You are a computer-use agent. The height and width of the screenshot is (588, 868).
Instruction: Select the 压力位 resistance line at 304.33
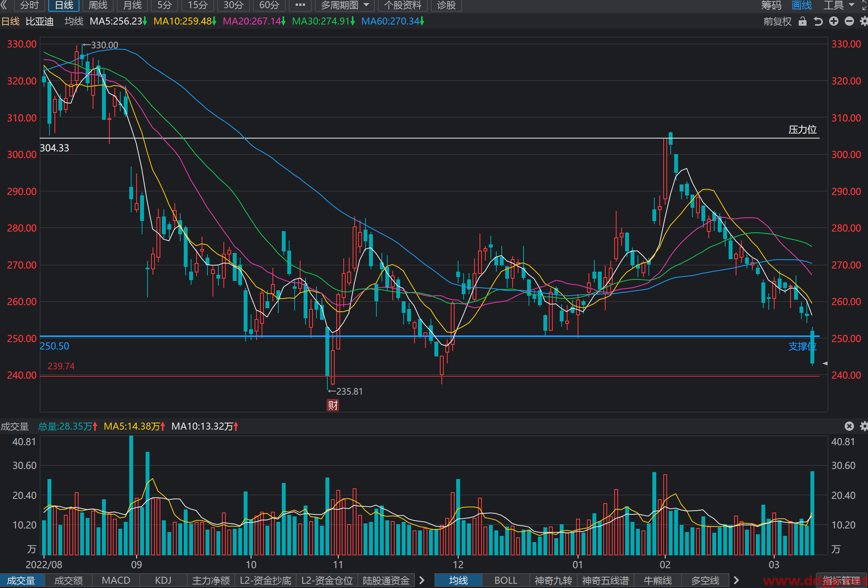[430, 138]
